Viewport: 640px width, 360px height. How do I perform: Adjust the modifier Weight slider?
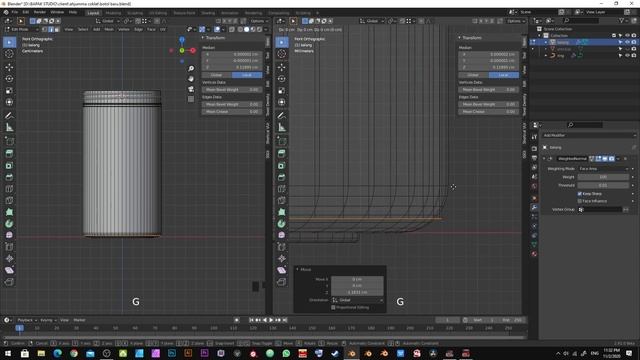(603, 177)
